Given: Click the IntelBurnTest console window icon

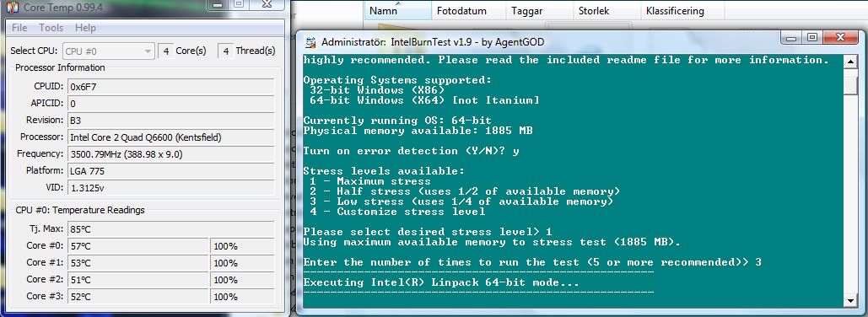Looking at the screenshot, I should click(x=311, y=42).
